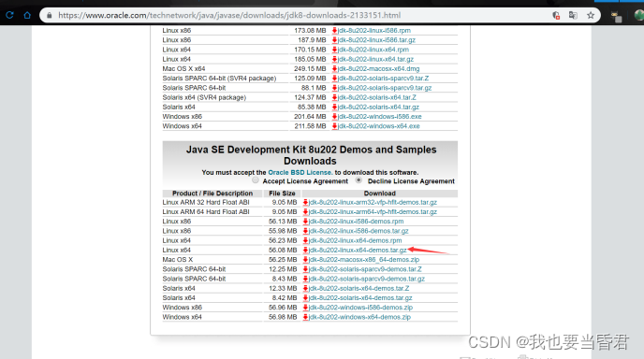
Task: Go to the browser home page icon
Action: click(x=27, y=15)
